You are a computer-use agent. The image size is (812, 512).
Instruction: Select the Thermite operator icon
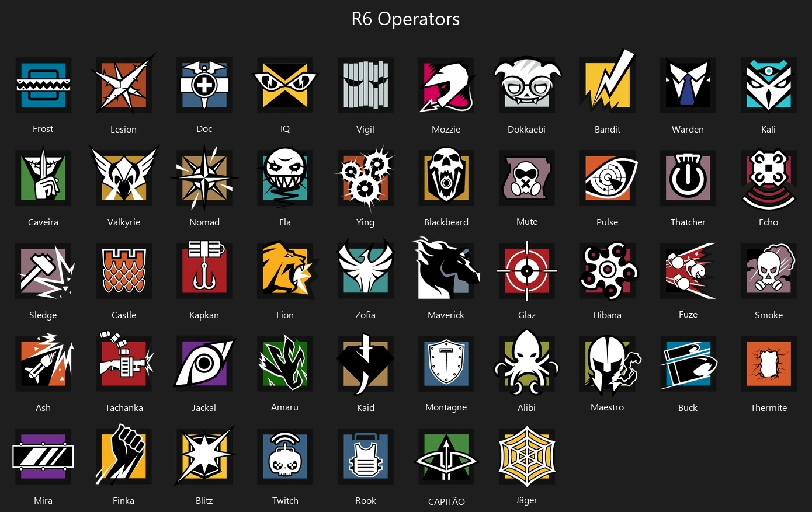pos(769,363)
